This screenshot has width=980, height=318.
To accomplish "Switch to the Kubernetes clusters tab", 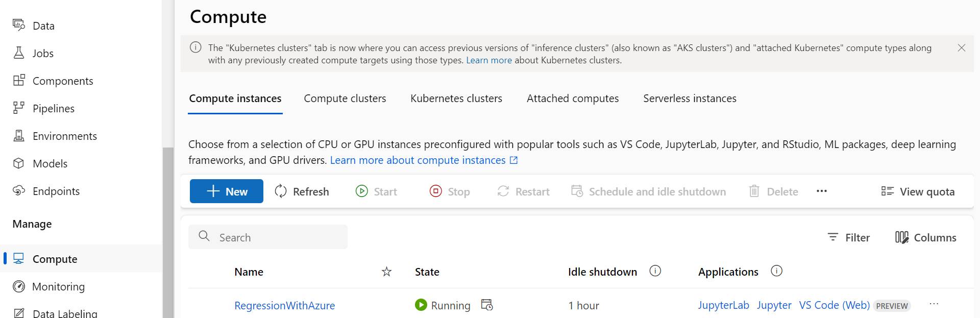I will [x=456, y=99].
